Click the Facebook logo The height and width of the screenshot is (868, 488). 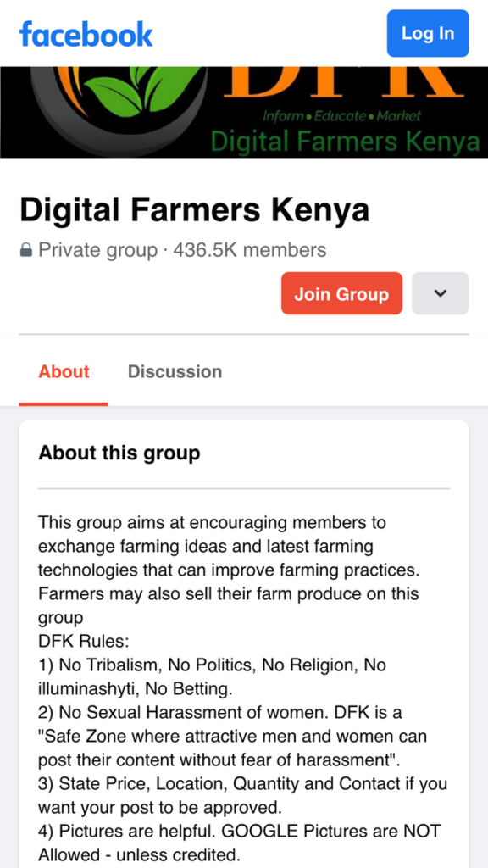pos(86,34)
